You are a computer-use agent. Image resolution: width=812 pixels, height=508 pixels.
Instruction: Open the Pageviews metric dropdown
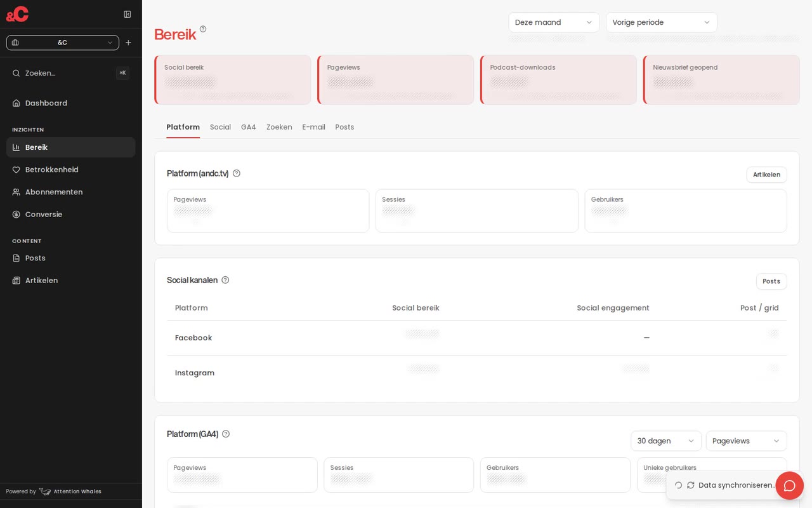[746, 441]
